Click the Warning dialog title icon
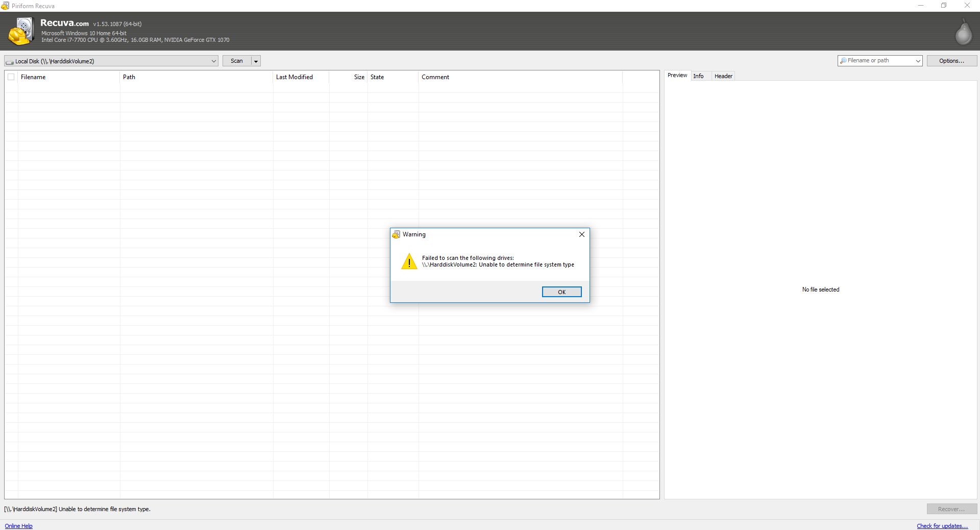The width and height of the screenshot is (980, 530). [397, 234]
